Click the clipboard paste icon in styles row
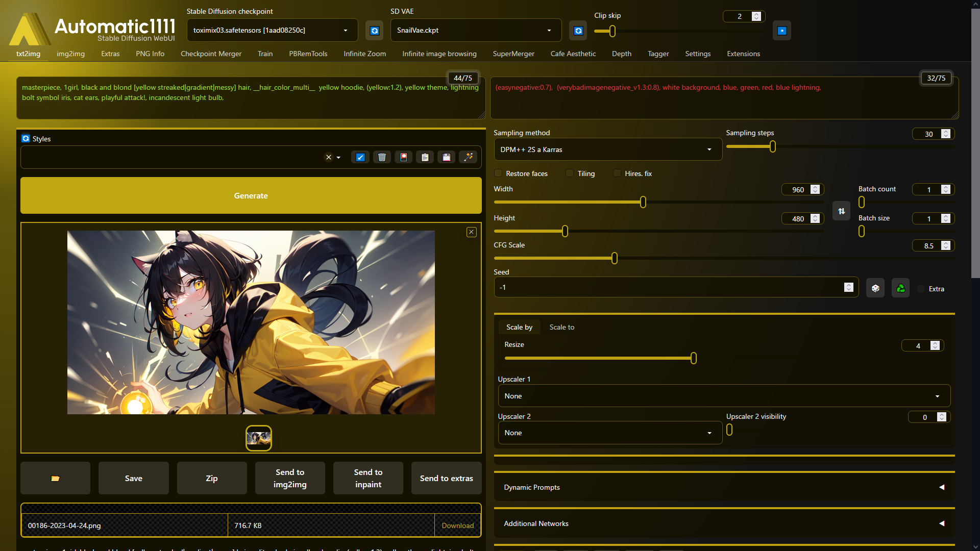This screenshot has height=551, width=980. tap(425, 157)
